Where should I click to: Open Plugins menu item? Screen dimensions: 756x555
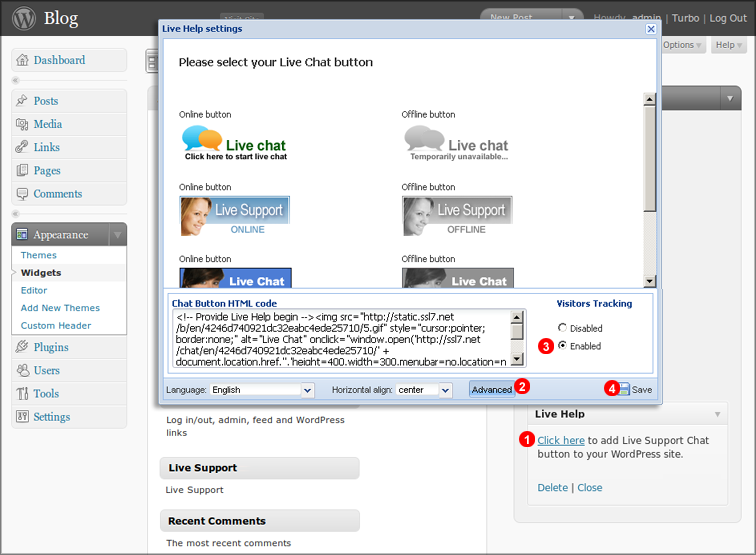(x=69, y=347)
